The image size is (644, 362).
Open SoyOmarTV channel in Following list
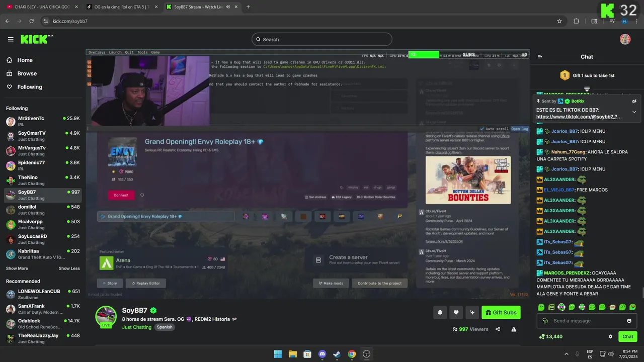click(x=43, y=136)
